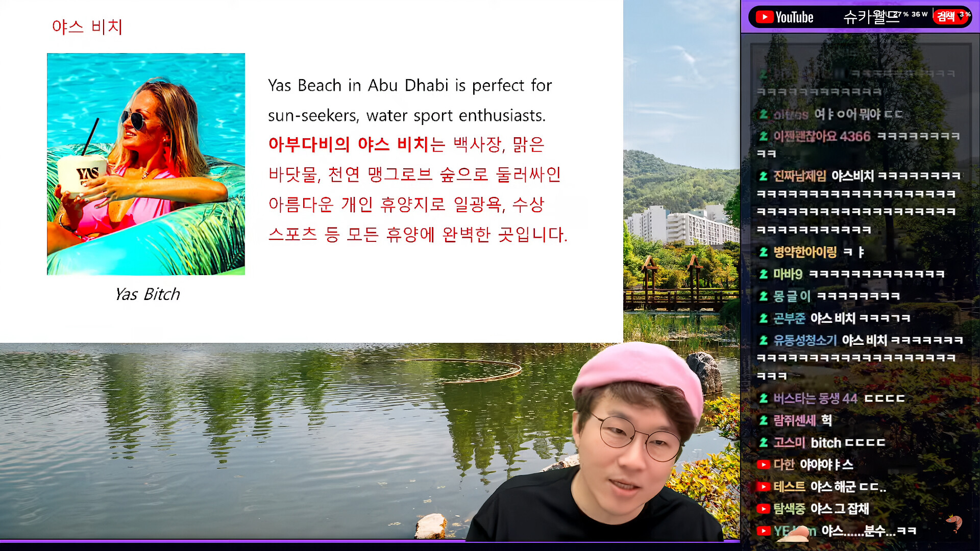
Task: Click the 슈카월드 channel name
Action: [871, 17]
